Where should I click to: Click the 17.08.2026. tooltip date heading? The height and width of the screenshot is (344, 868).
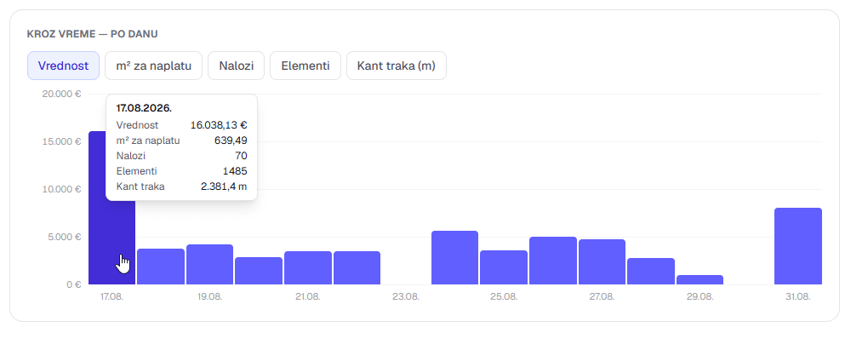144,108
